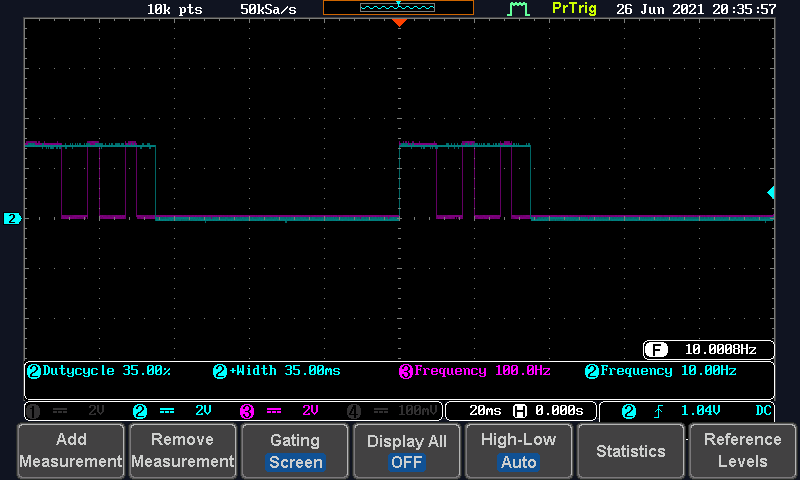
Task: Click the PrTrig trigger status label
Action: pos(574,9)
